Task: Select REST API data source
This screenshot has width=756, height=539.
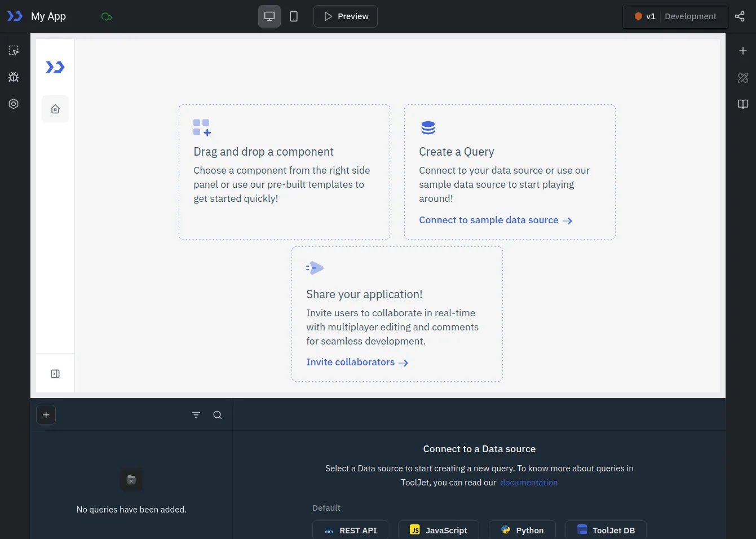Action: point(350,530)
